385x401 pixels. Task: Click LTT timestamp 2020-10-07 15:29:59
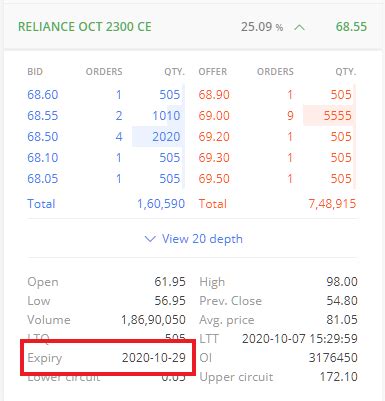(x=300, y=339)
